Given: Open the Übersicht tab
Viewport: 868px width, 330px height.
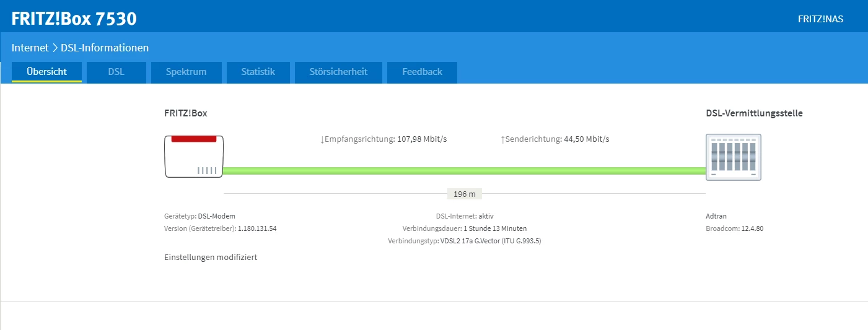Looking at the screenshot, I should tap(46, 72).
